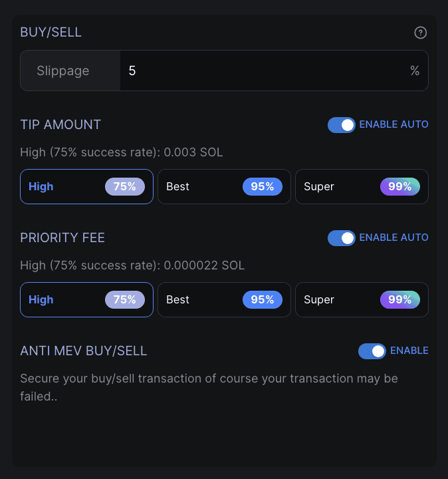Select High option under Priority Fee
448x479 pixels.
(86, 299)
